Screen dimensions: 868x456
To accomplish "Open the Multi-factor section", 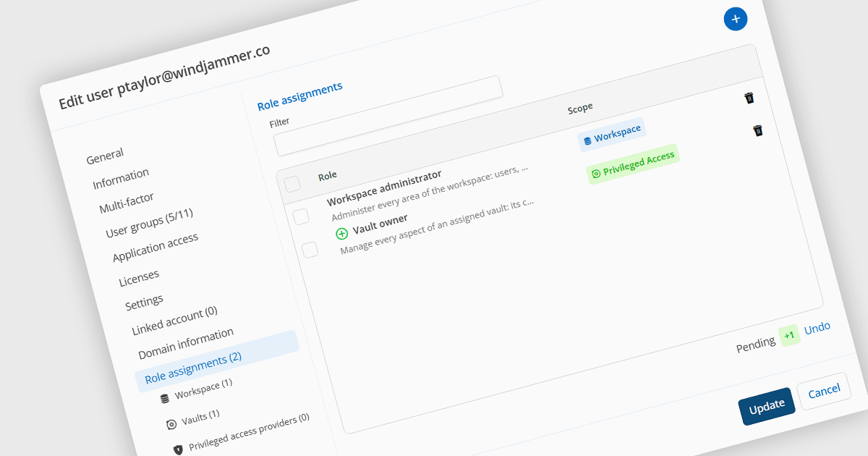I will [127, 203].
